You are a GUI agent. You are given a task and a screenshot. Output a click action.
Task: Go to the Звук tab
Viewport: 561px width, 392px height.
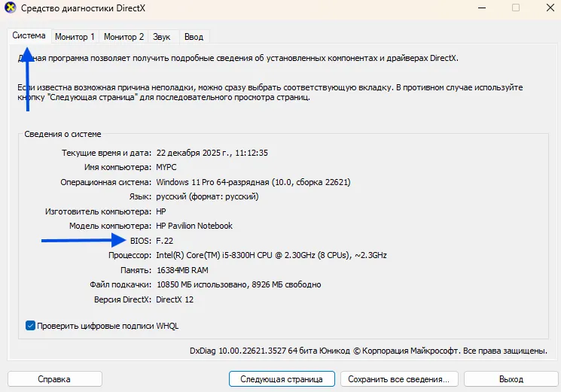(x=161, y=37)
